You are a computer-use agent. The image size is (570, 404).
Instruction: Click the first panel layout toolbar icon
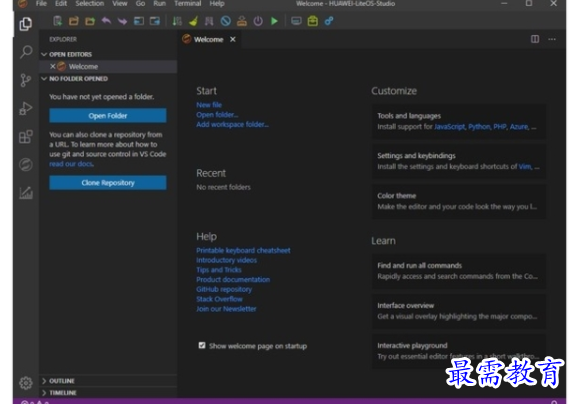click(139, 21)
